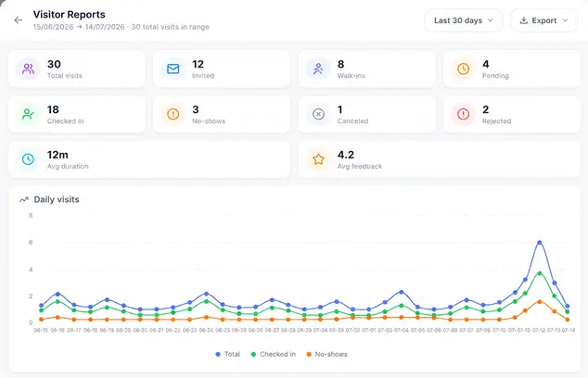This screenshot has width=588, height=378.
Task: Toggle the Checked in series in legend
Action: 274,354
